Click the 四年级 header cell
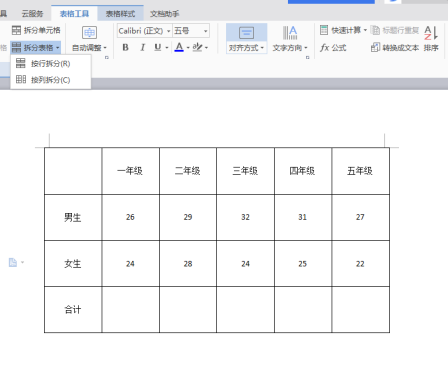Screen dimensions: 448x379 pyautogui.click(x=303, y=171)
